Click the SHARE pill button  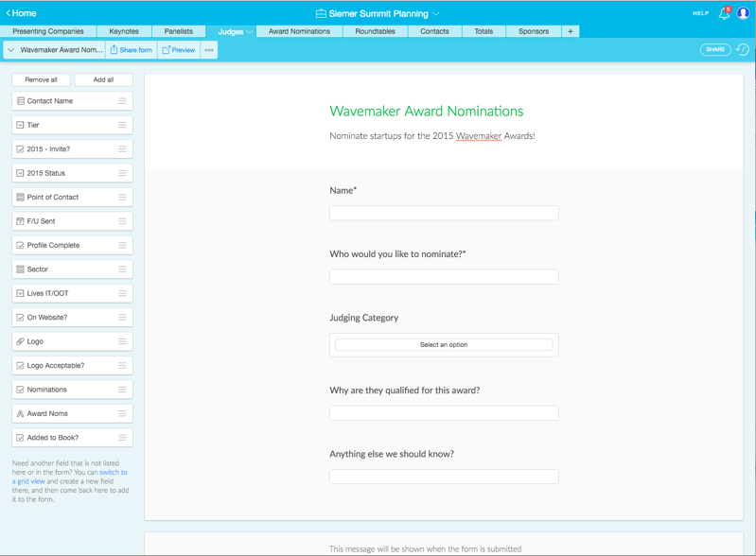point(715,49)
